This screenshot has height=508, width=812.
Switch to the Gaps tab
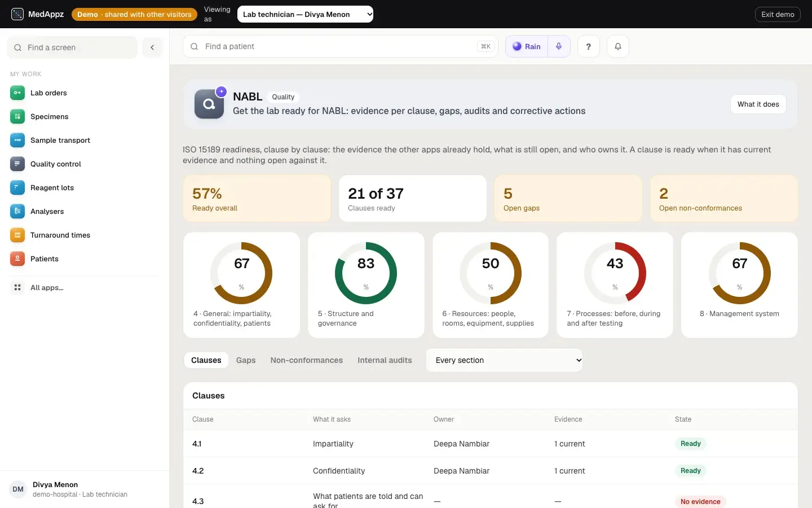pyautogui.click(x=246, y=360)
